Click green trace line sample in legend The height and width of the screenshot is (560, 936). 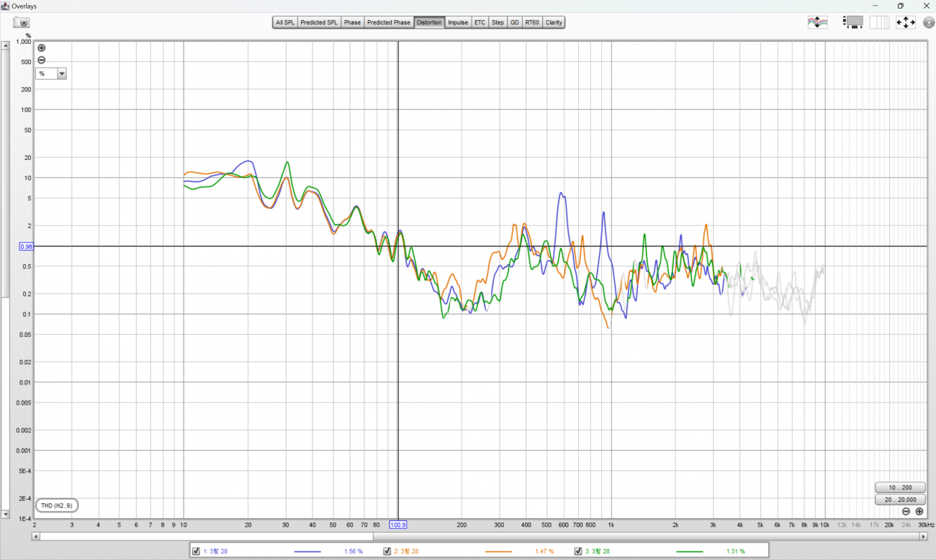pos(689,551)
